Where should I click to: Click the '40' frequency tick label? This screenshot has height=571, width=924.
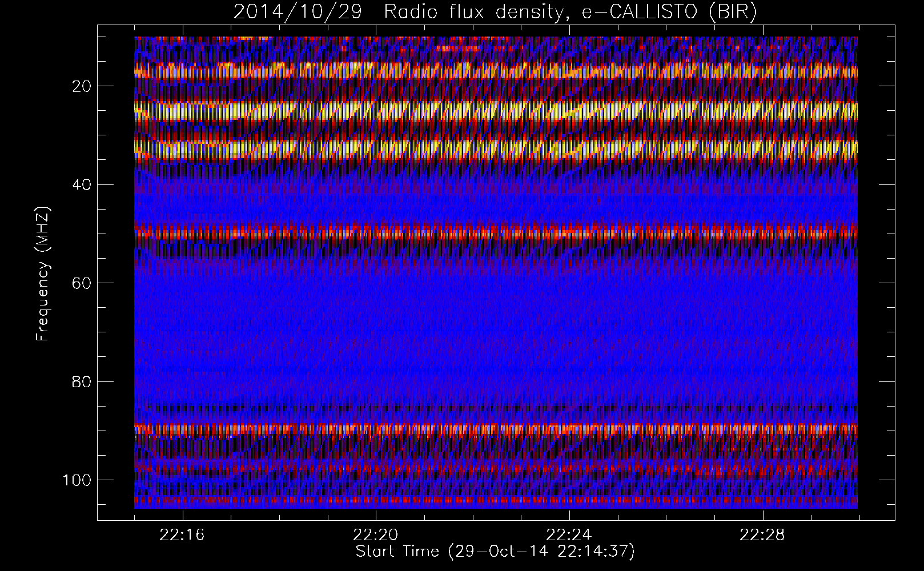(x=82, y=184)
